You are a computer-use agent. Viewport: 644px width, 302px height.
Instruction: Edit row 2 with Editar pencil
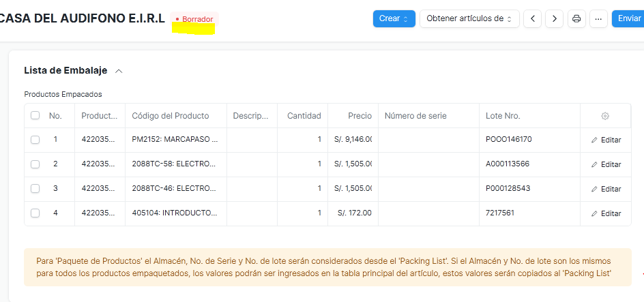[x=606, y=164]
